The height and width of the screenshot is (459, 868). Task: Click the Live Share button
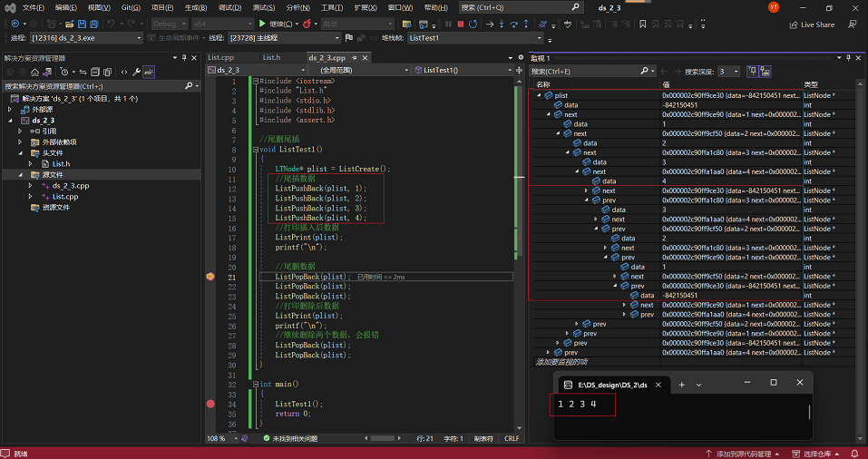tap(812, 24)
